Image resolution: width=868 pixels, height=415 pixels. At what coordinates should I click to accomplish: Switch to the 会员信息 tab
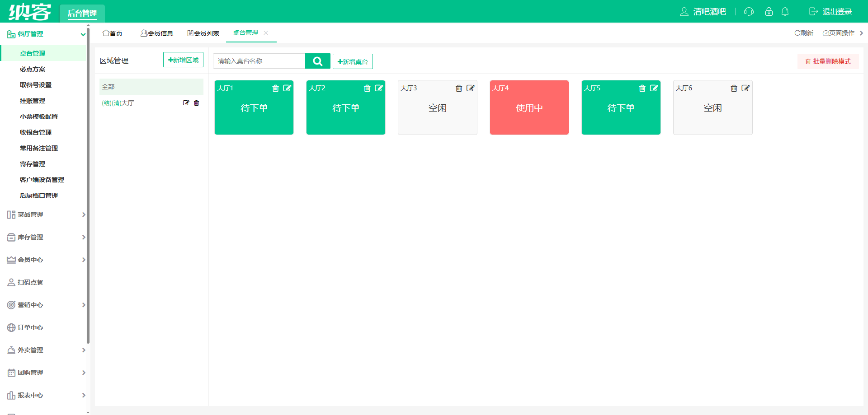(x=157, y=33)
